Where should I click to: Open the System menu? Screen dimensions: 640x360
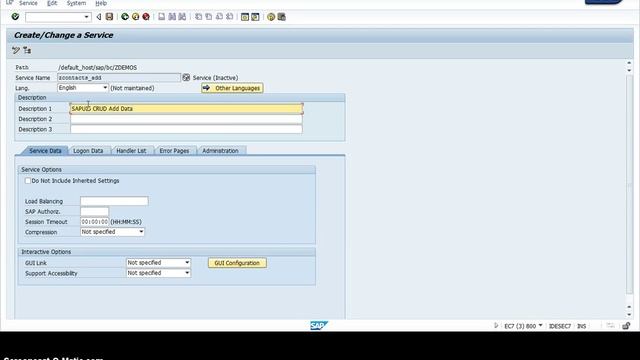pyautogui.click(x=76, y=3)
